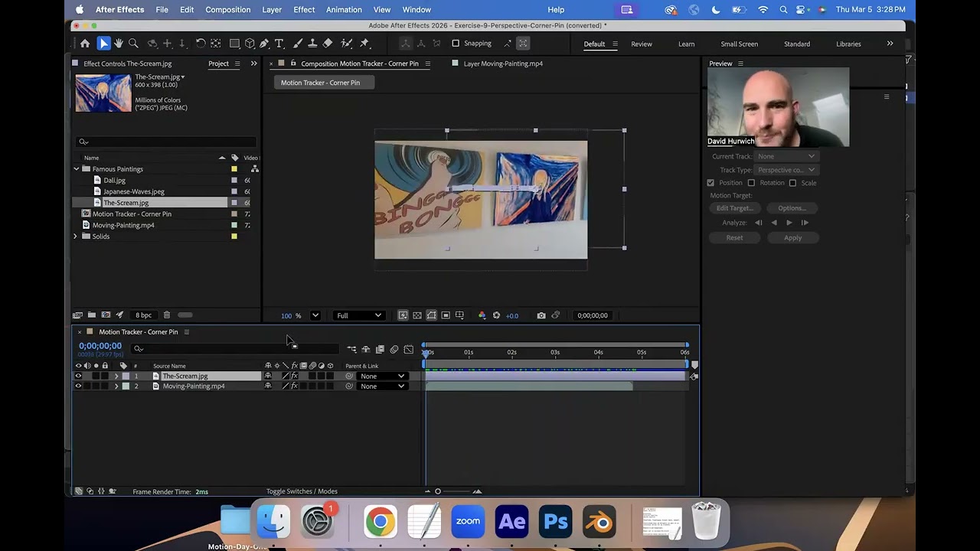Screen dimensions: 980x551
Task: Click the graph editor icon in timeline
Action: pyautogui.click(x=408, y=349)
